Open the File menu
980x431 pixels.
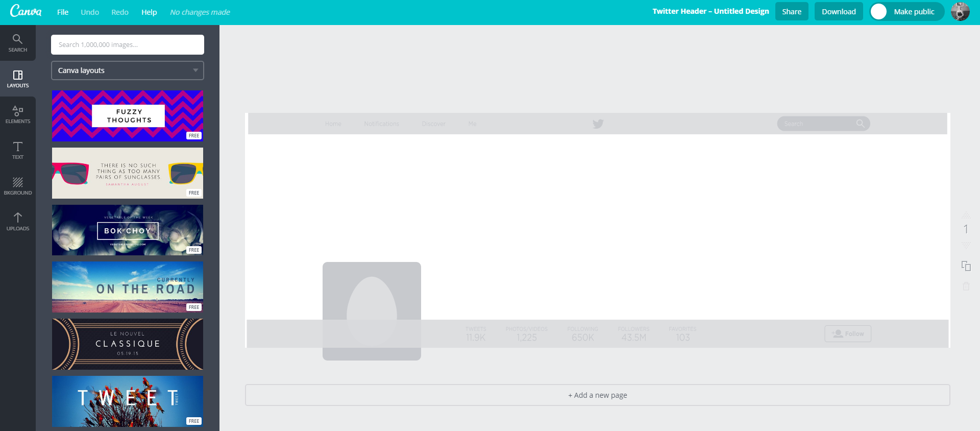click(63, 12)
